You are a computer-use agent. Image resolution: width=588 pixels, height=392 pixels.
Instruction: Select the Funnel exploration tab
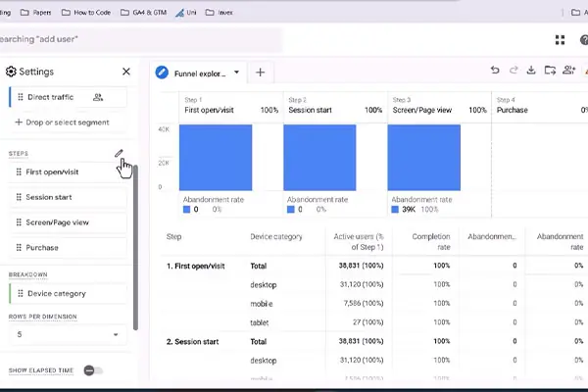[x=200, y=73]
